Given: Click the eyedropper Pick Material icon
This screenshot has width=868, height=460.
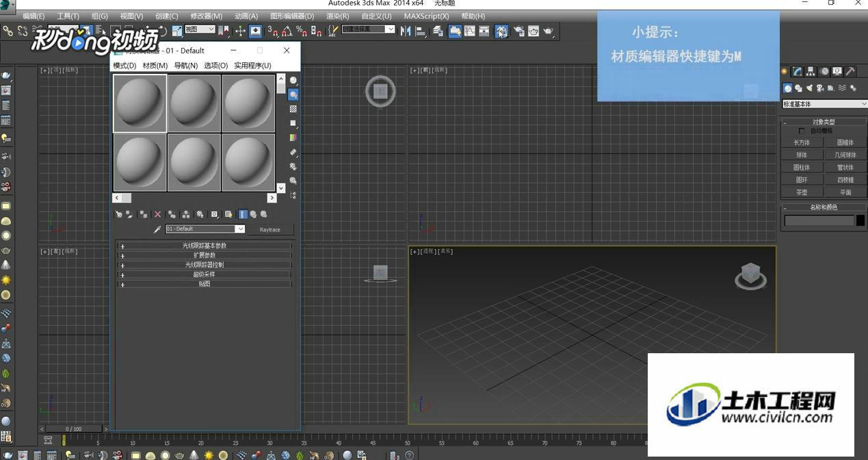Looking at the screenshot, I should click(157, 229).
